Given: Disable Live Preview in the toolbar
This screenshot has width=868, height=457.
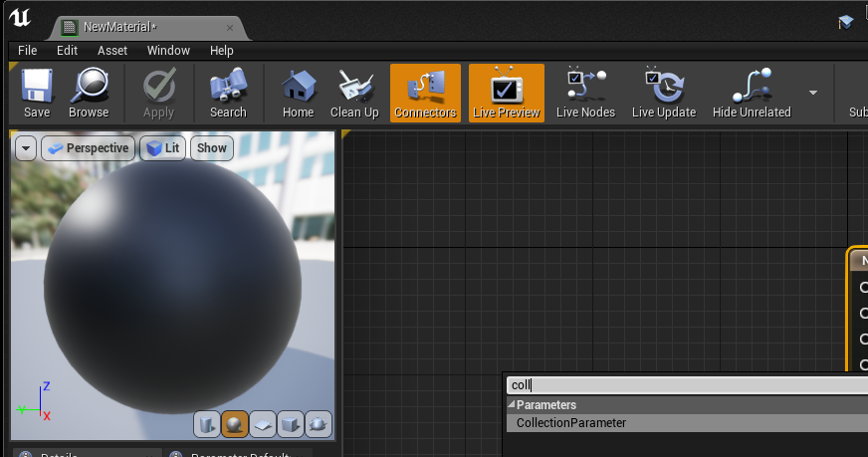Looking at the screenshot, I should 506,94.
